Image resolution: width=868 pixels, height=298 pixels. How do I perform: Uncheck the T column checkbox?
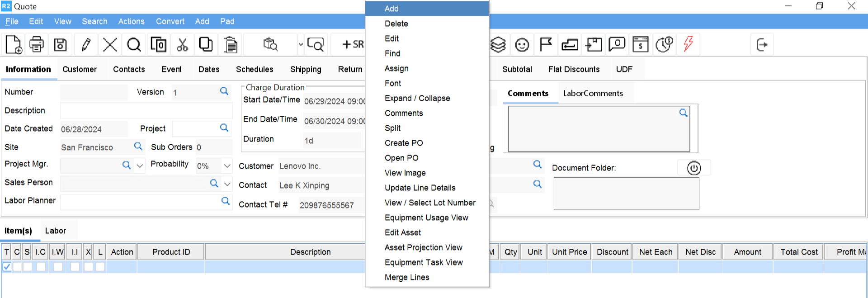(x=7, y=267)
